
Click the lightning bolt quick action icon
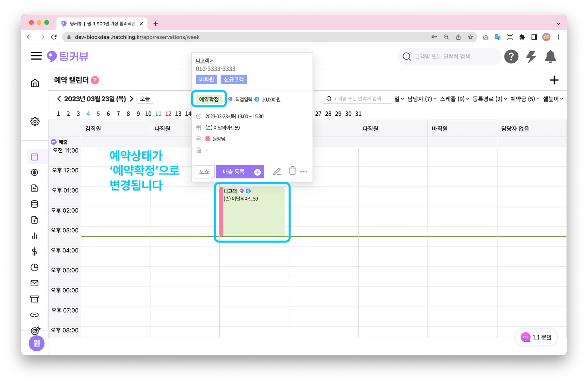point(531,57)
